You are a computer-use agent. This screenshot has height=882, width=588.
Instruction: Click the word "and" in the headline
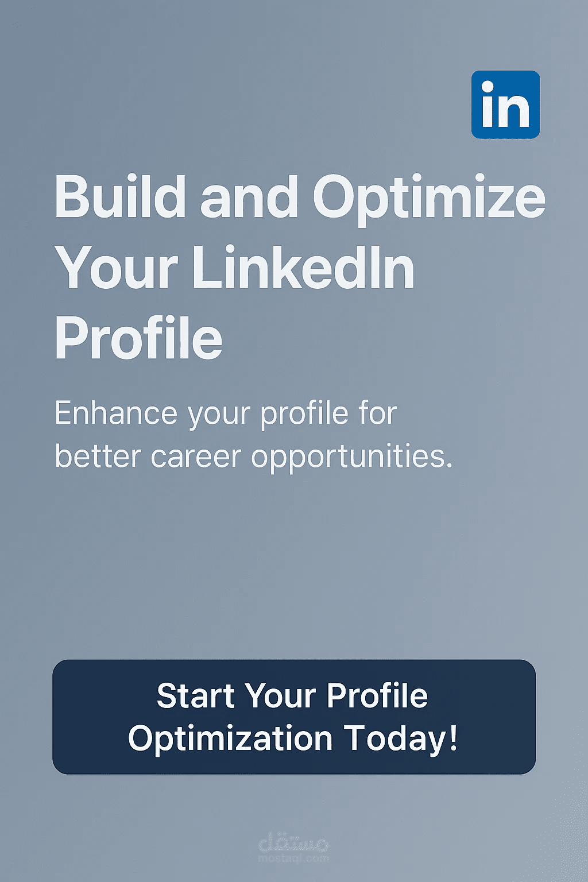pos(249,198)
